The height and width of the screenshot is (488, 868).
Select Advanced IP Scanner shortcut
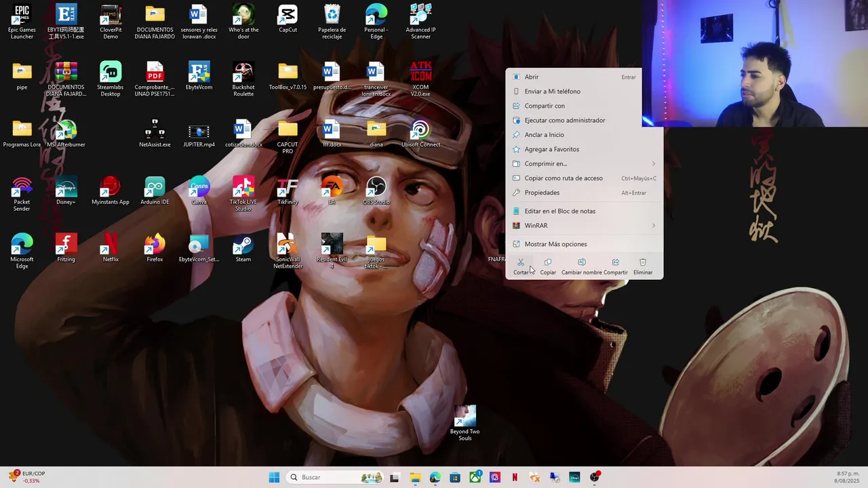tap(420, 22)
